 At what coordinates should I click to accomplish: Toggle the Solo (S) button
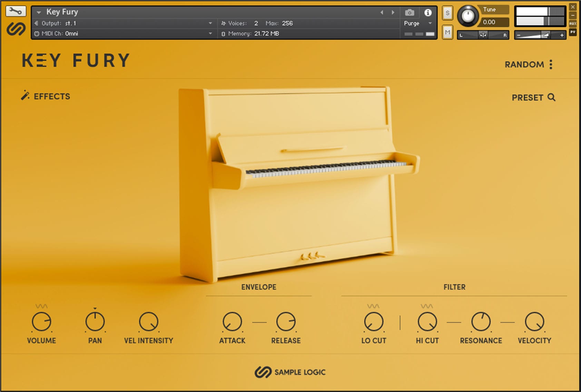[447, 13]
